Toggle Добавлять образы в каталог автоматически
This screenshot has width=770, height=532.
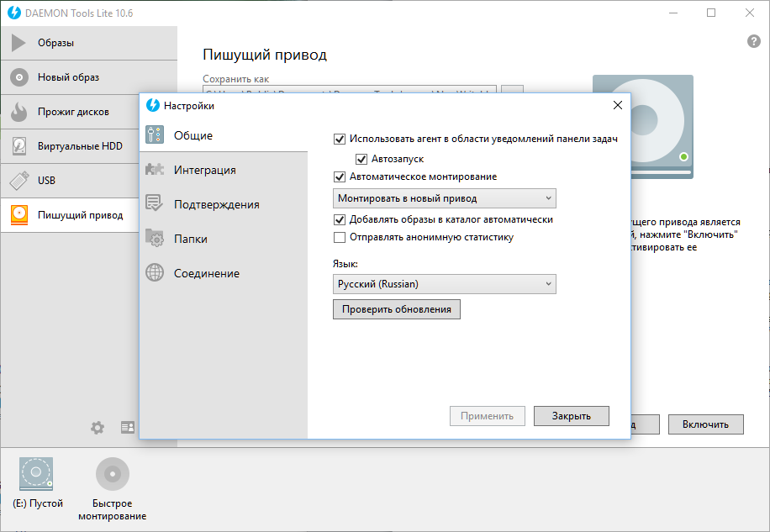340,220
